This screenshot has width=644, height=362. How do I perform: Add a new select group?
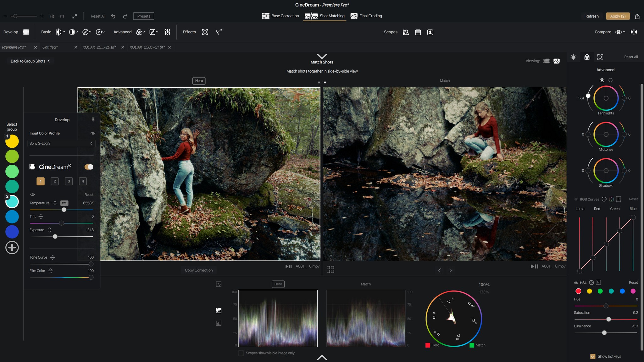pos(12,248)
